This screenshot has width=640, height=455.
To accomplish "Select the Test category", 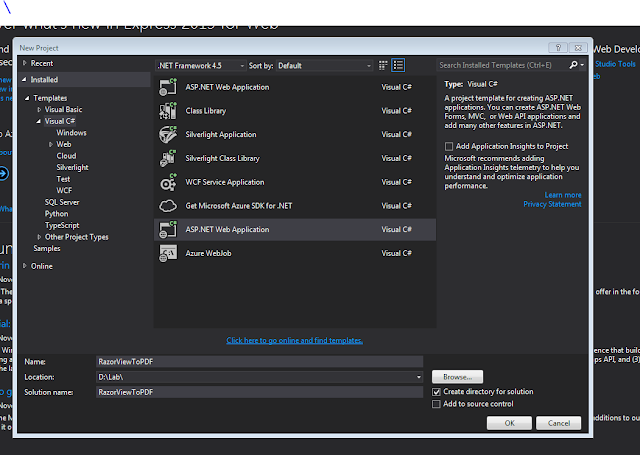I will pyautogui.click(x=63, y=179).
